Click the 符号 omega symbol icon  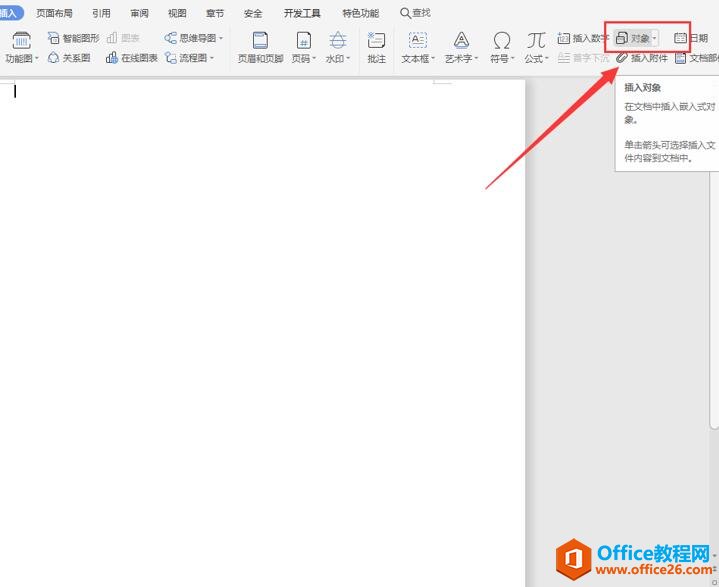[502, 41]
